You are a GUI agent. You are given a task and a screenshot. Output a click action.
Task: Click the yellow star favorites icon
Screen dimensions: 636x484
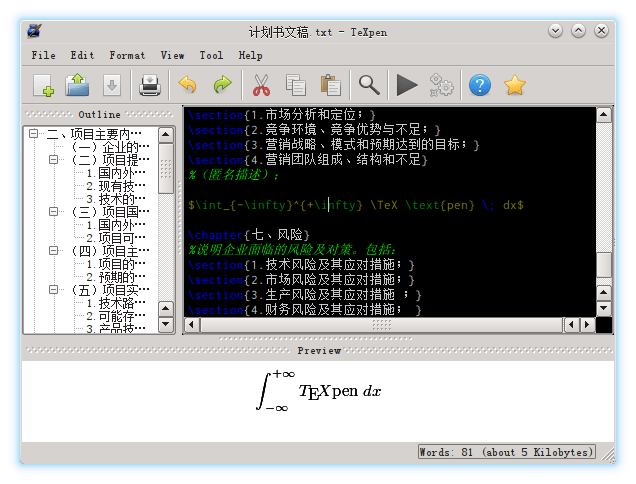pyautogui.click(x=515, y=85)
